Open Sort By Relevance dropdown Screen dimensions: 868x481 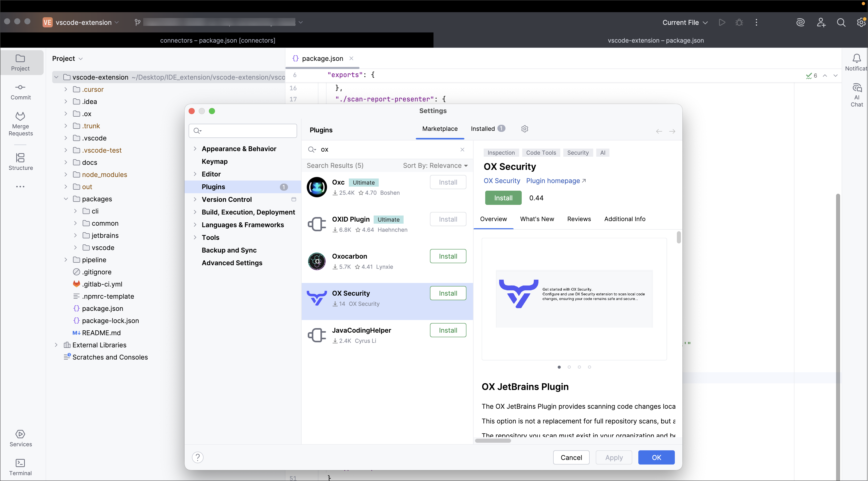[435, 166]
